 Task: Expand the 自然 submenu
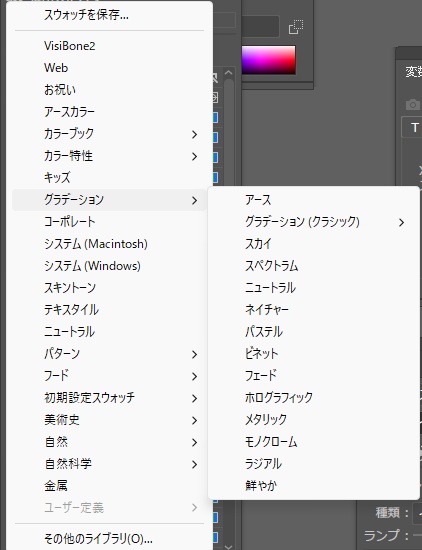109,442
